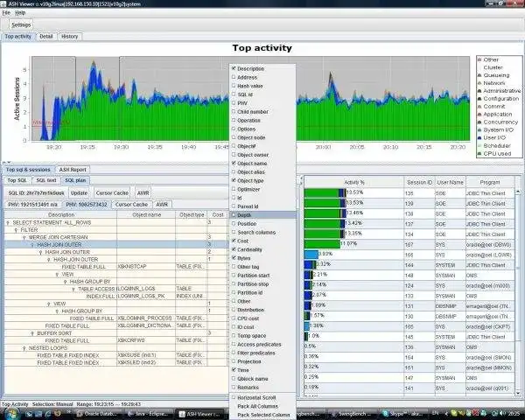
Task: Enable the Child number column
Action: coord(234,111)
